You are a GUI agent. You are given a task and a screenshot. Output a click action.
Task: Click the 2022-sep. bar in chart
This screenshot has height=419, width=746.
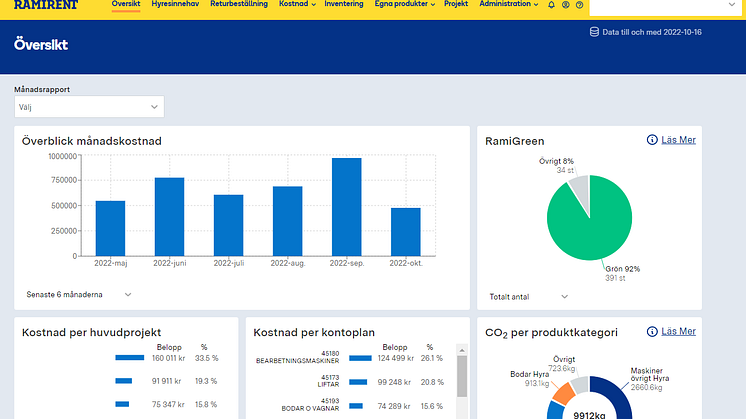click(x=346, y=207)
